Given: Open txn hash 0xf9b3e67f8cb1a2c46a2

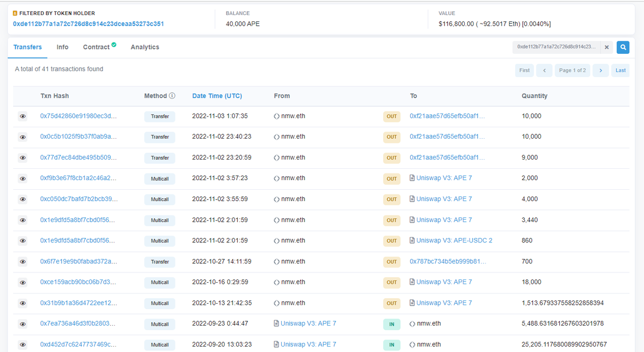Looking at the screenshot, I should coord(78,178).
